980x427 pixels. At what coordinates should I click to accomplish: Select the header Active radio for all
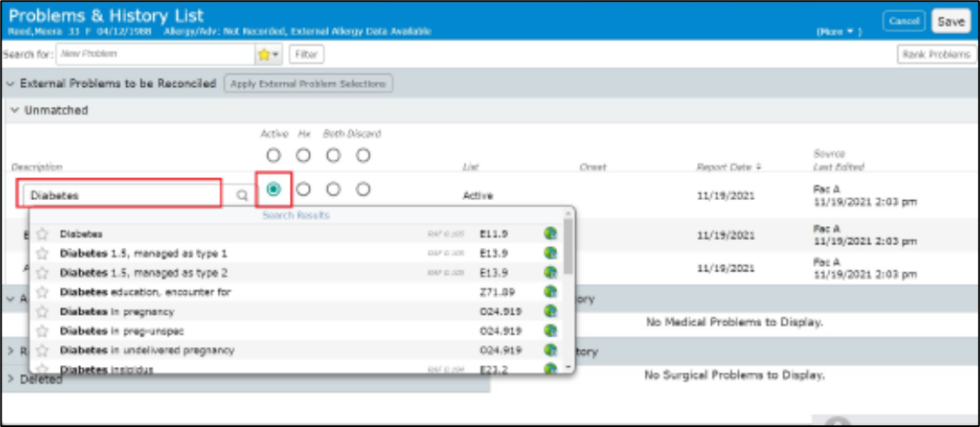pos(273,156)
